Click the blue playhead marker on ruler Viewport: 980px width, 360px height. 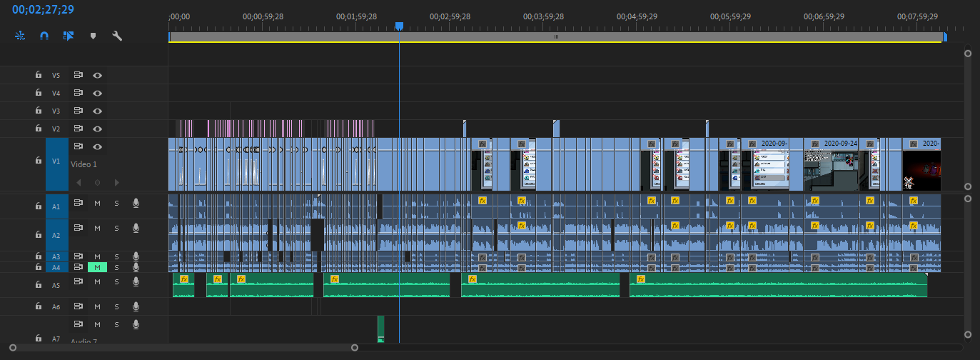399,26
